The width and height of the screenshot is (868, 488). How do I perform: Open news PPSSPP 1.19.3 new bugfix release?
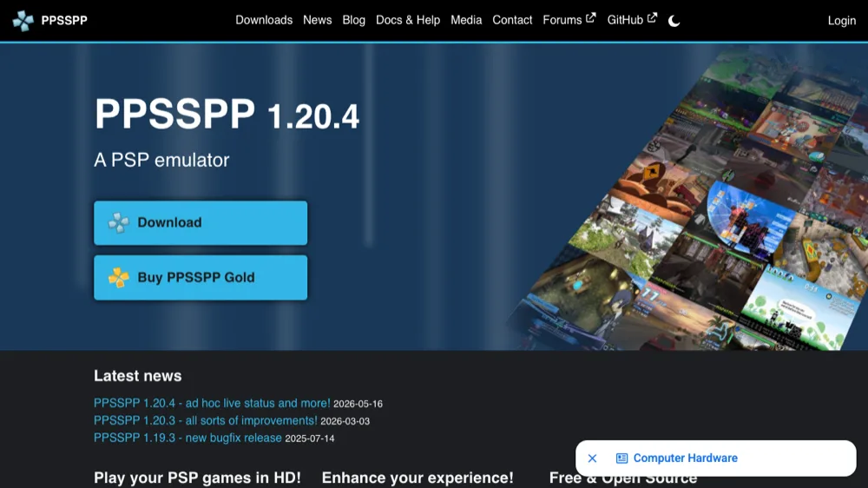187,438
